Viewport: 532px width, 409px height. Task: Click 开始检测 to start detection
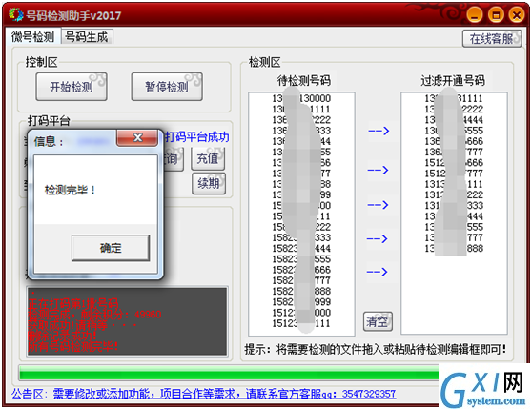click(x=72, y=87)
